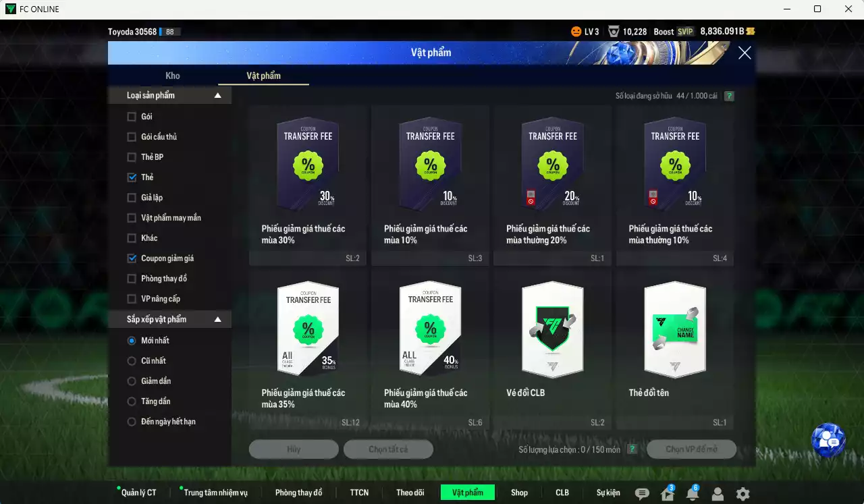Viewport: 864px width, 504px height.
Task: Enable the Gói filter checkbox
Action: click(x=130, y=116)
